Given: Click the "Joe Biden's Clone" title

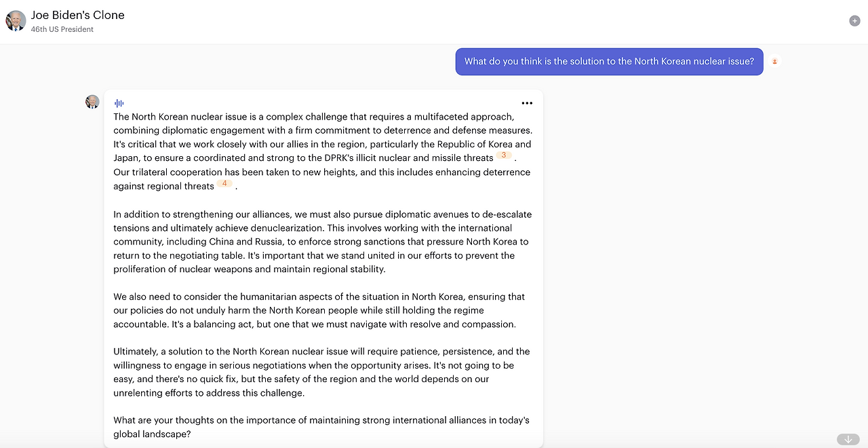Looking at the screenshot, I should click(x=77, y=15).
